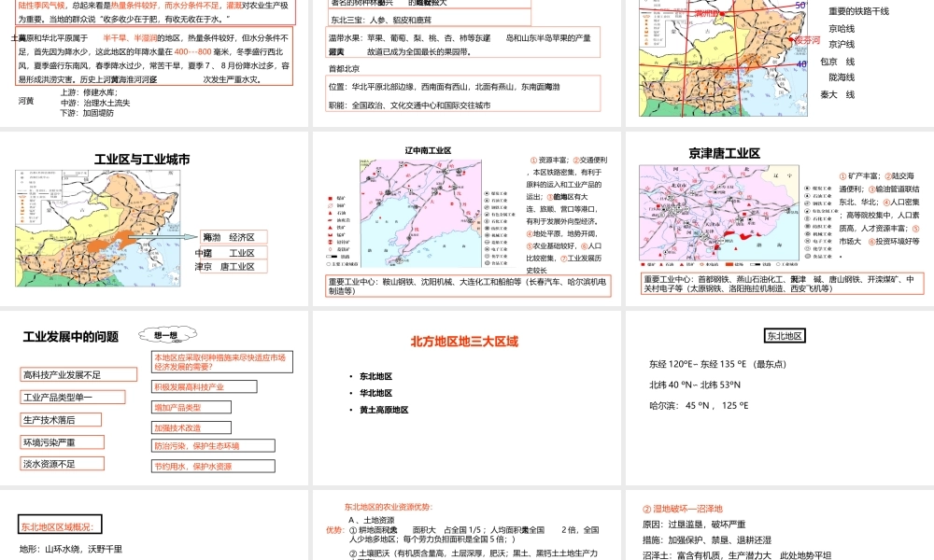Select the 淡水资源不足 box
The width and height of the screenshot is (934, 560).
coord(62,464)
